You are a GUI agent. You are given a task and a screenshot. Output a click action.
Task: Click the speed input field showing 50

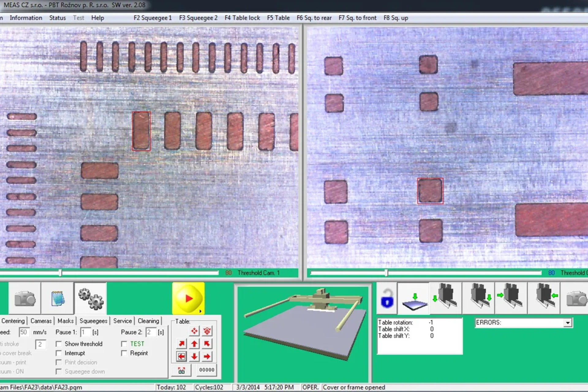pos(24,332)
